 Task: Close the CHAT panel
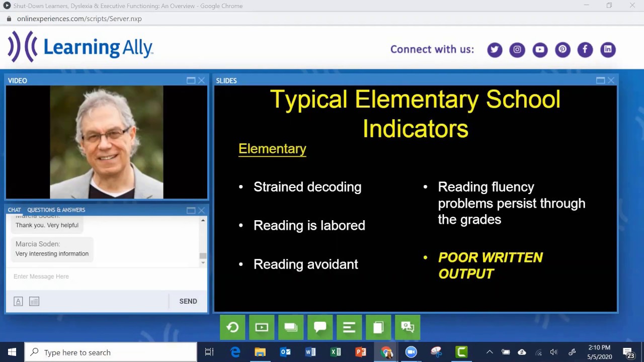[201, 210]
